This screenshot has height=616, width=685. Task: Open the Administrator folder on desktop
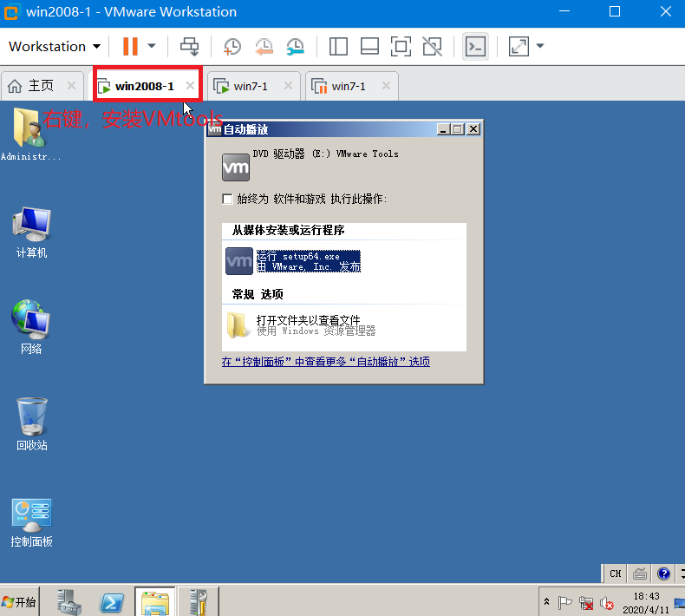[30, 134]
